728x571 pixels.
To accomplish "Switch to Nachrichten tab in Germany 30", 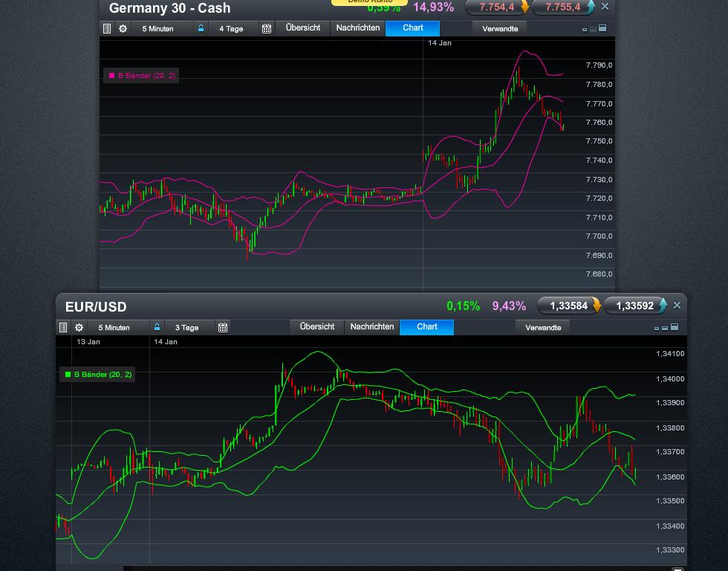I will pos(358,28).
